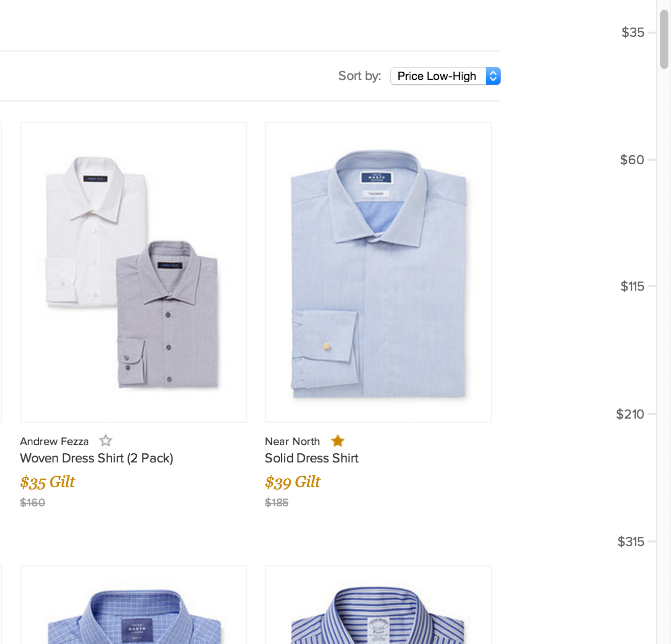Open the Solid Dress Shirt product page

(x=311, y=458)
